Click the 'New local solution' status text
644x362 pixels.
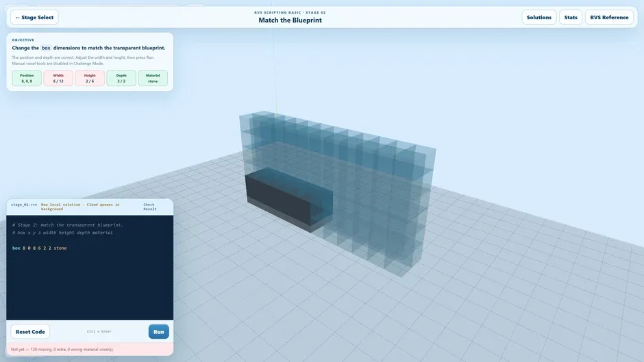80,207
